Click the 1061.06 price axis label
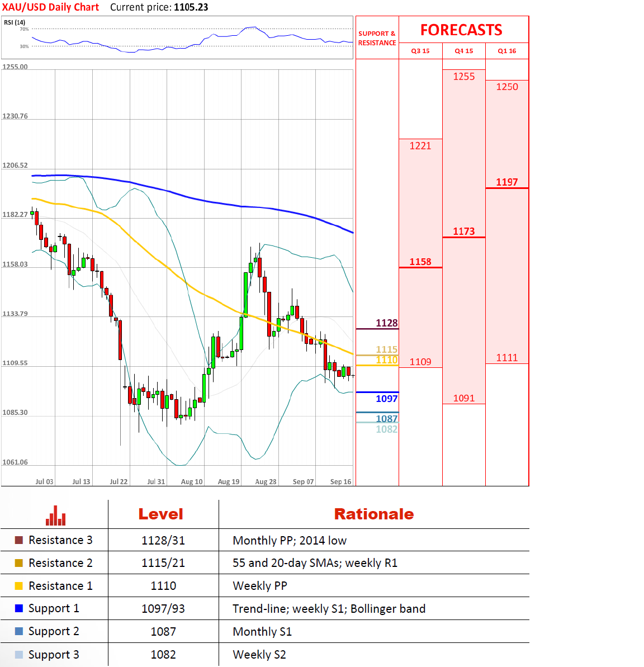 tap(15, 462)
